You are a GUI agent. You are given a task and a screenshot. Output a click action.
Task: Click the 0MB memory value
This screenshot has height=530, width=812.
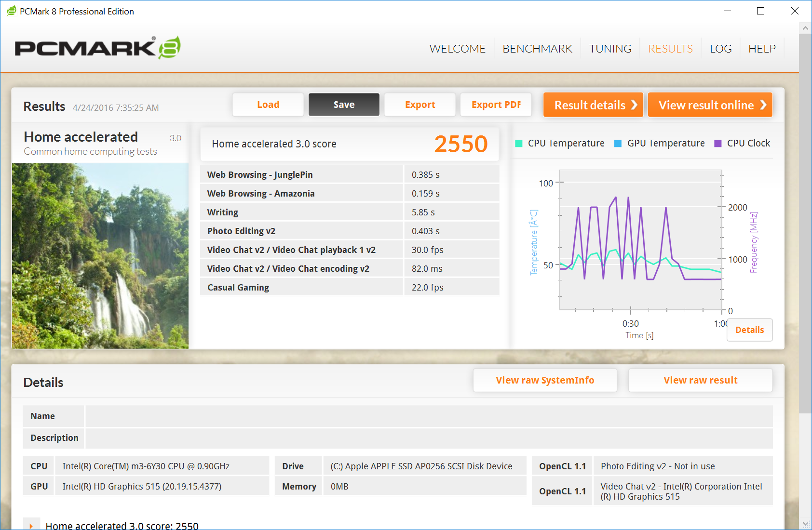[x=339, y=487]
